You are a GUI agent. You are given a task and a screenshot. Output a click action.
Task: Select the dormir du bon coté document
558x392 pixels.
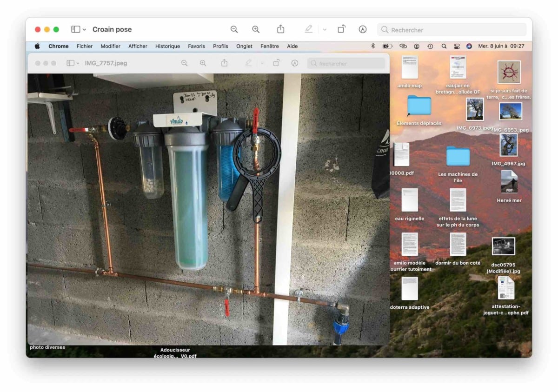pyautogui.click(x=458, y=244)
